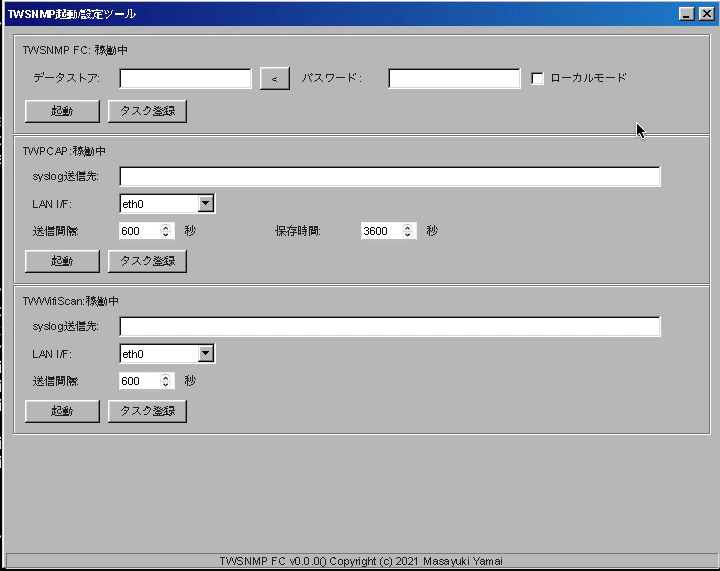
Task: Click 起動 button in TWPCAP section
Action: click(62, 261)
